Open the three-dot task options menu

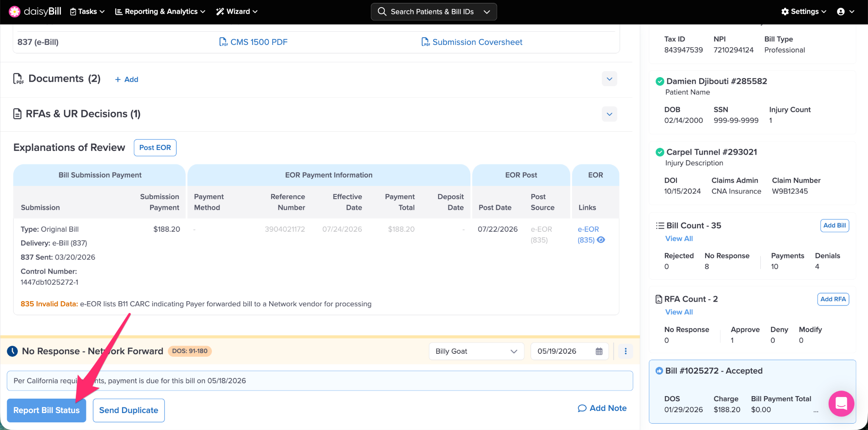pyautogui.click(x=626, y=351)
